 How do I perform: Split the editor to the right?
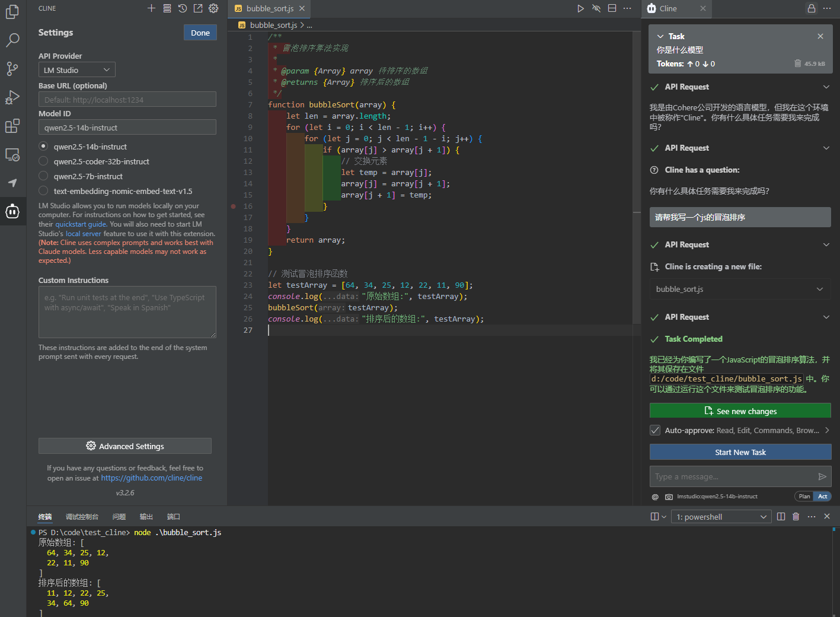click(x=612, y=8)
